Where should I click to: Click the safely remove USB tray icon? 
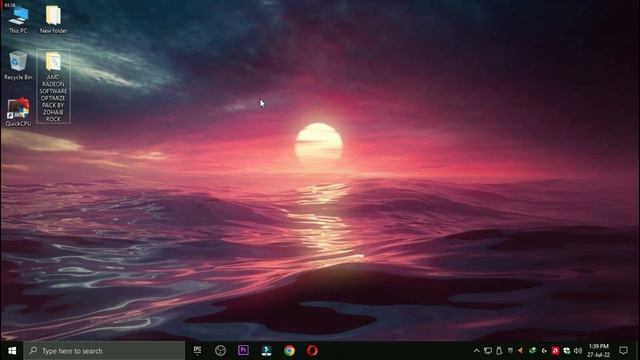(499, 351)
